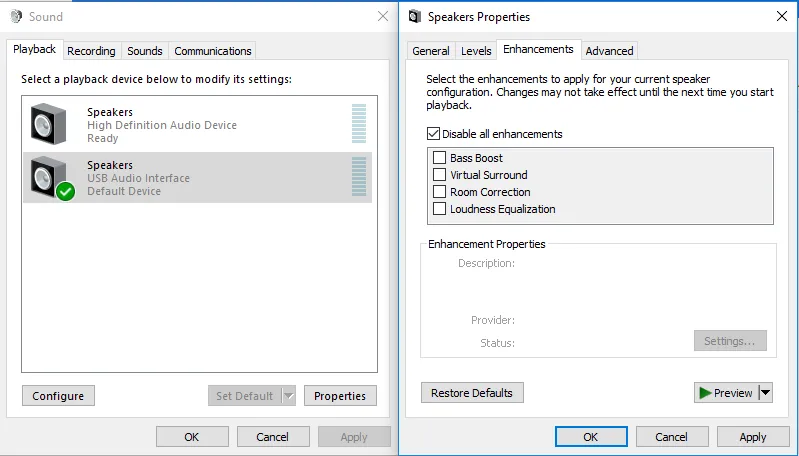Open the Levels tab
799x456 pixels.
(476, 51)
